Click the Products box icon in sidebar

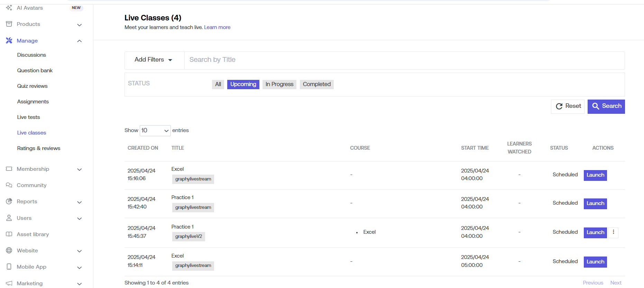click(9, 24)
